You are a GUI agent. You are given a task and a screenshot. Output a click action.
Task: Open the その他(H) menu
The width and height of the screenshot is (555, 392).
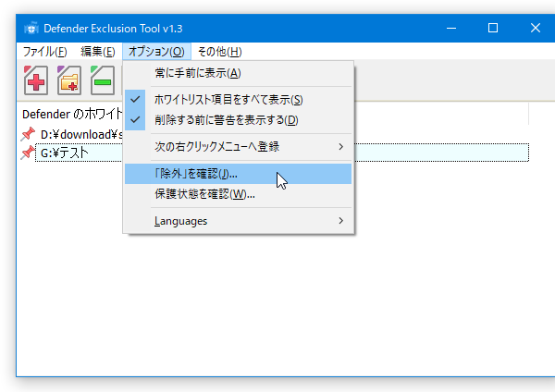click(x=219, y=52)
